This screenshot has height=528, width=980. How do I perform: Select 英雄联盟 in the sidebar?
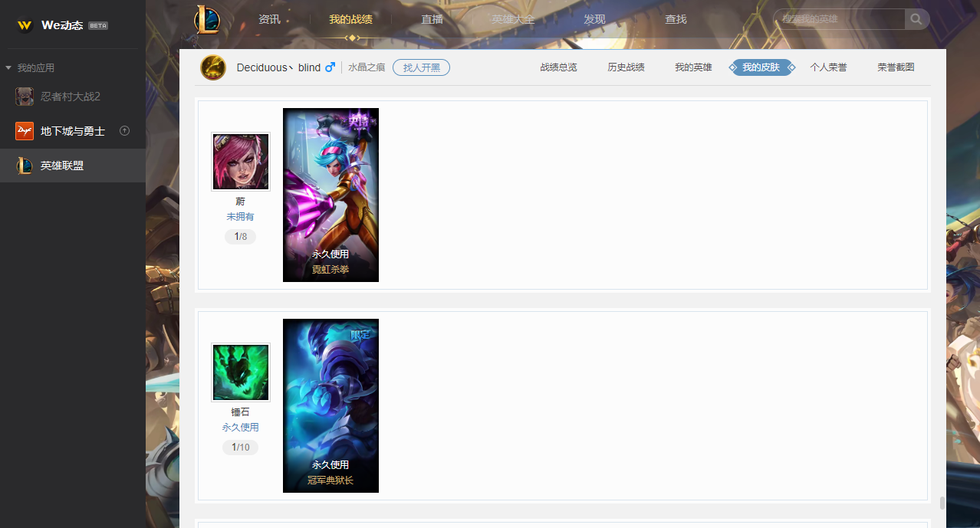73,166
